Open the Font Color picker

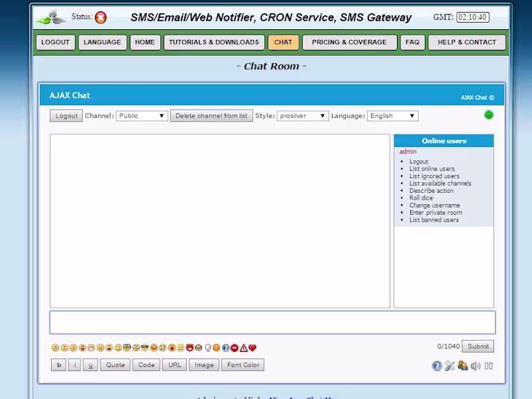click(x=243, y=365)
